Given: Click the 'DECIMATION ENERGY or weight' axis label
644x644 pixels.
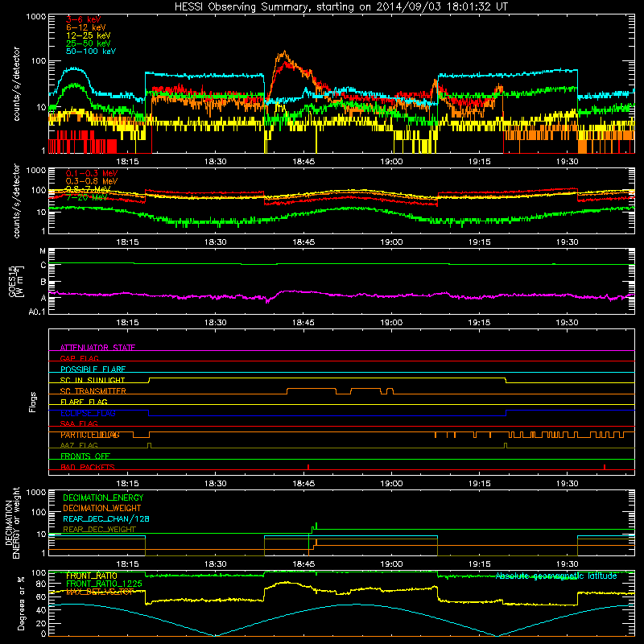Looking at the screenshot, I should [12, 522].
